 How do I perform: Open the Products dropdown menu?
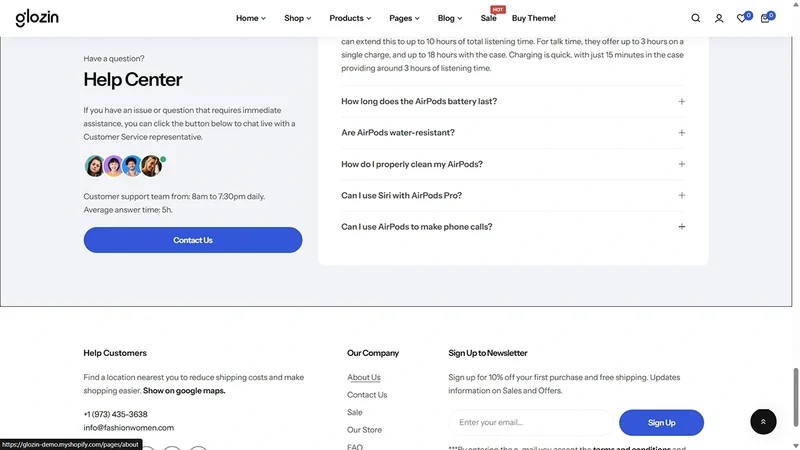click(350, 18)
